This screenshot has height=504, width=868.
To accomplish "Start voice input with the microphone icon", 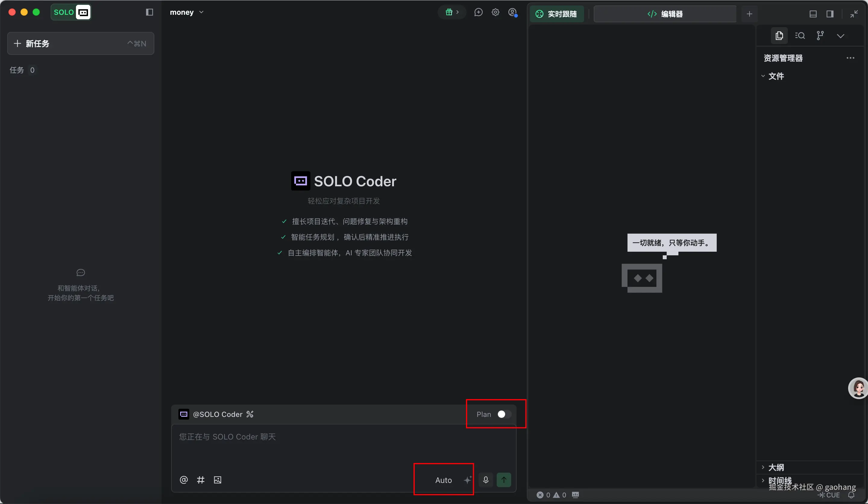I will (486, 480).
